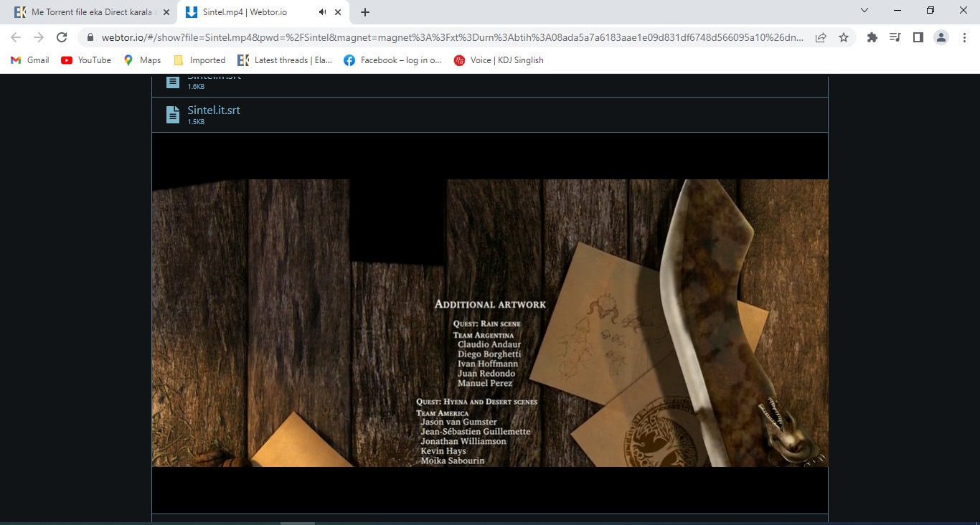The height and width of the screenshot is (525, 980).
Task: Open a new tab with the plus button
Action: click(x=365, y=12)
